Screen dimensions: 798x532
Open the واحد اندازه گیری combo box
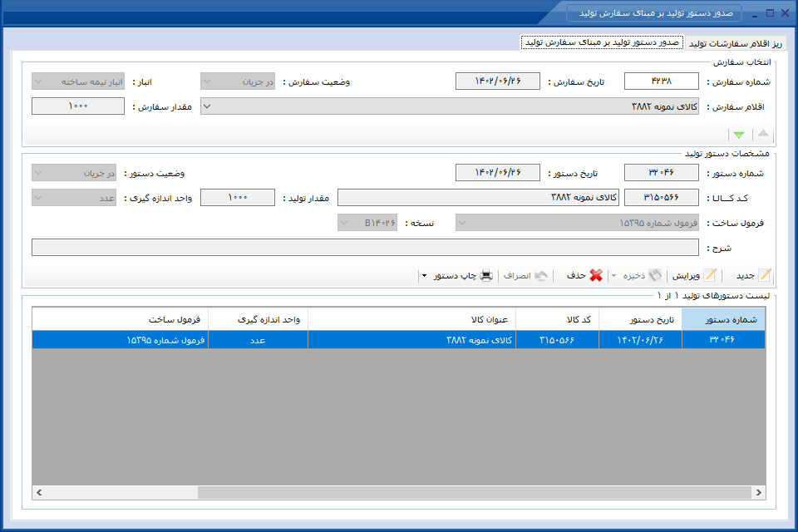74,198
